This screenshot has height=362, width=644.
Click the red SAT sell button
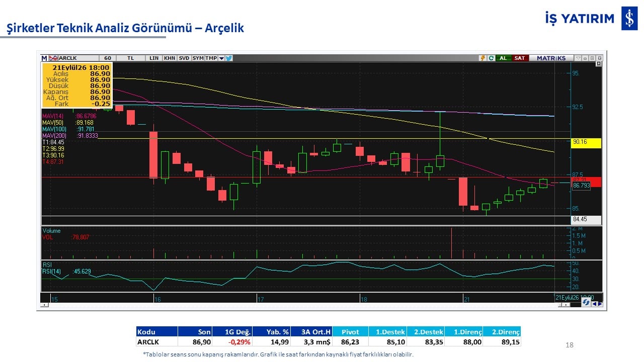click(520, 58)
